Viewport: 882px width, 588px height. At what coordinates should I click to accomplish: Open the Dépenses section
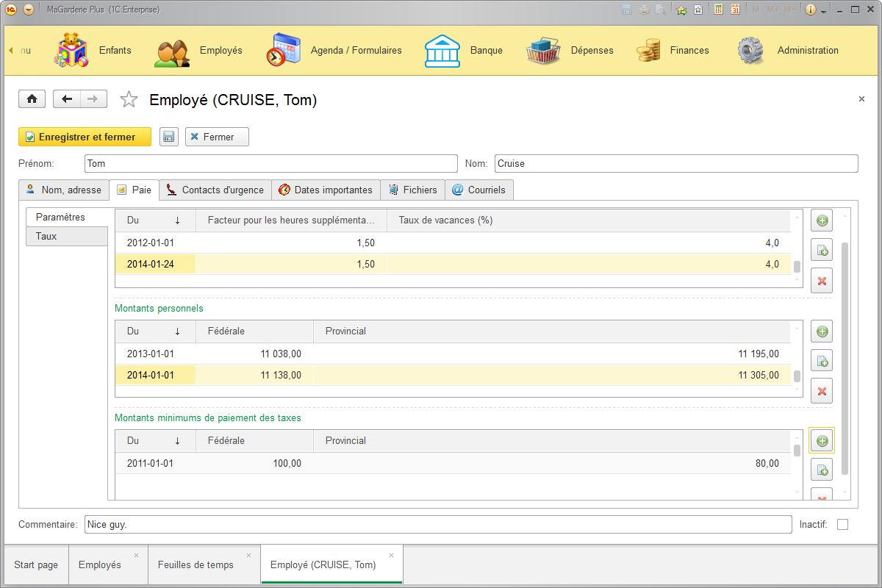click(x=592, y=50)
